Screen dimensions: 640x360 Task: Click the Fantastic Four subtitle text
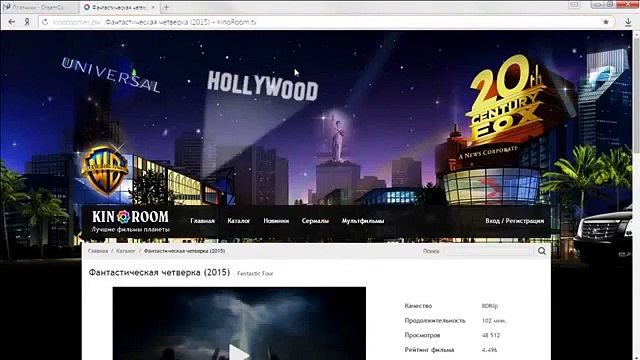click(x=255, y=273)
